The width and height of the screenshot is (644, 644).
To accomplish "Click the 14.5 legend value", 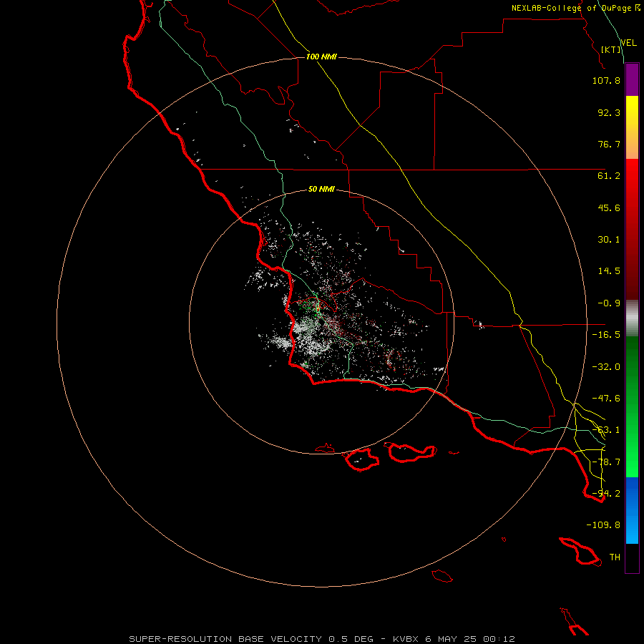I will pos(609,271).
